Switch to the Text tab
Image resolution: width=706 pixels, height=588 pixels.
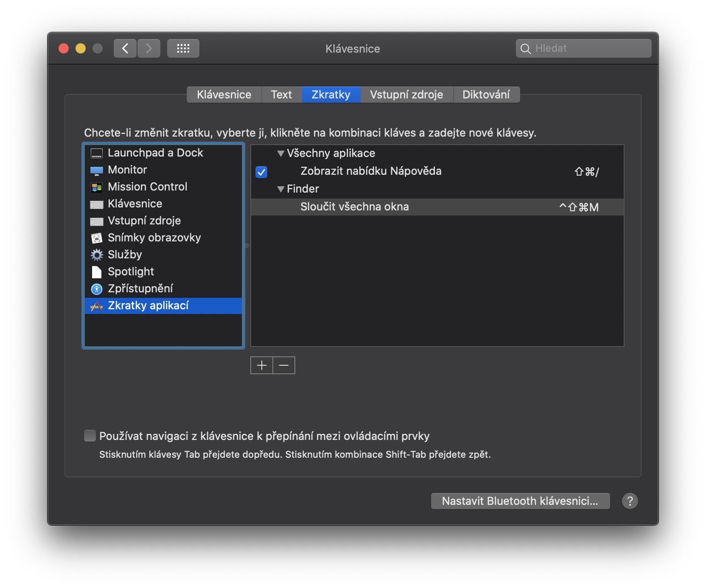coord(282,95)
